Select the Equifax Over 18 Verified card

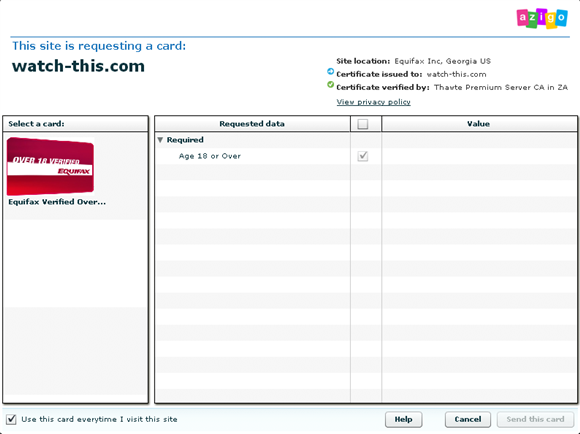pos(50,166)
